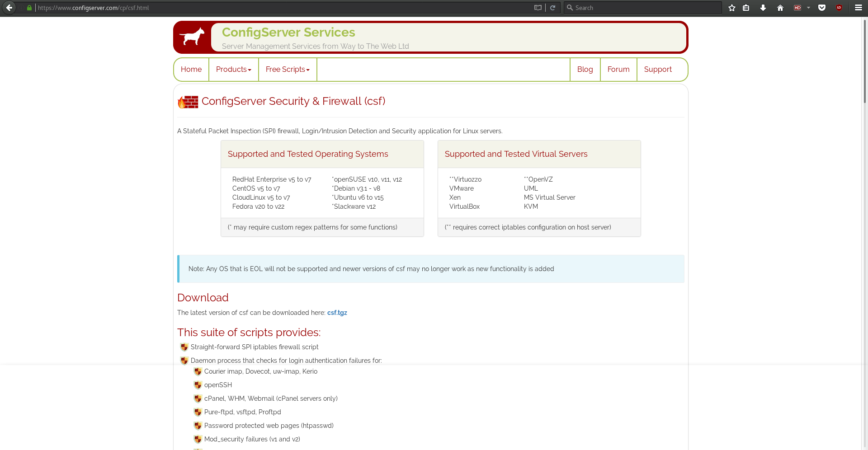Click the shield icon beside Pure-ftpd
Viewport: 868px width, 450px height.
point(198,412)
